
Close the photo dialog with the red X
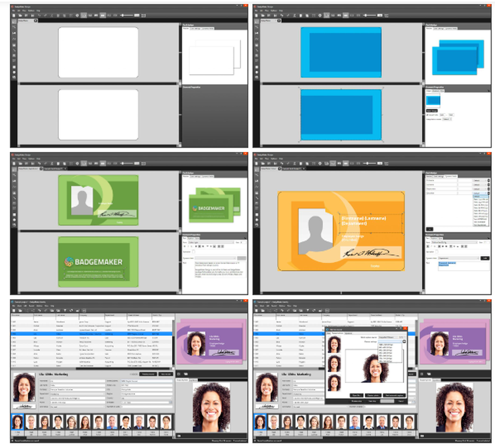(405, 328)
